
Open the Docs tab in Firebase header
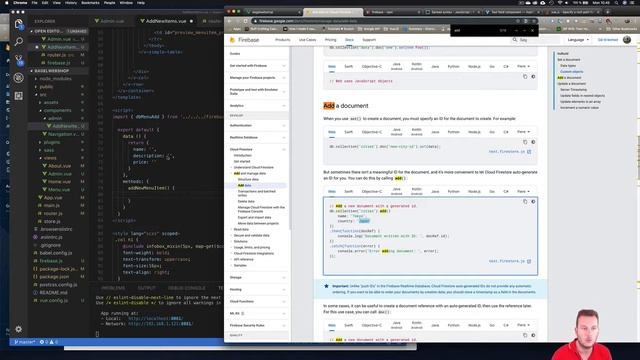pos(349,40)
